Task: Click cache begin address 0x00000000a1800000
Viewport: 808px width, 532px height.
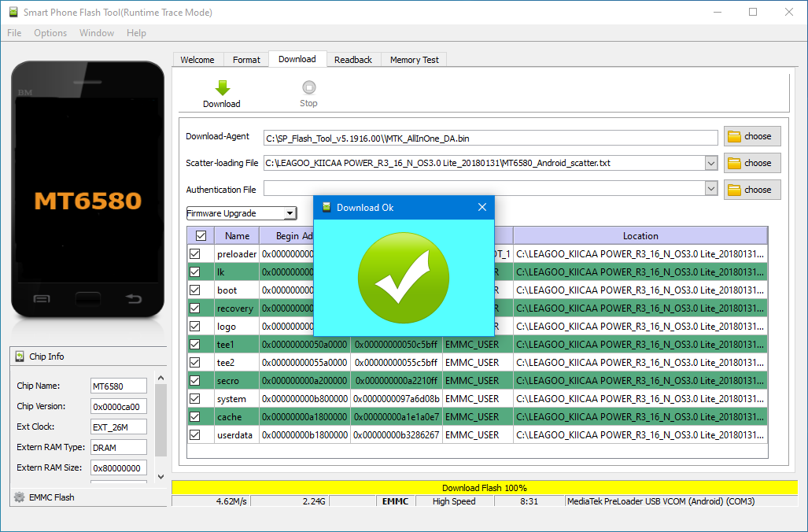Action: (x=304, y=416)
